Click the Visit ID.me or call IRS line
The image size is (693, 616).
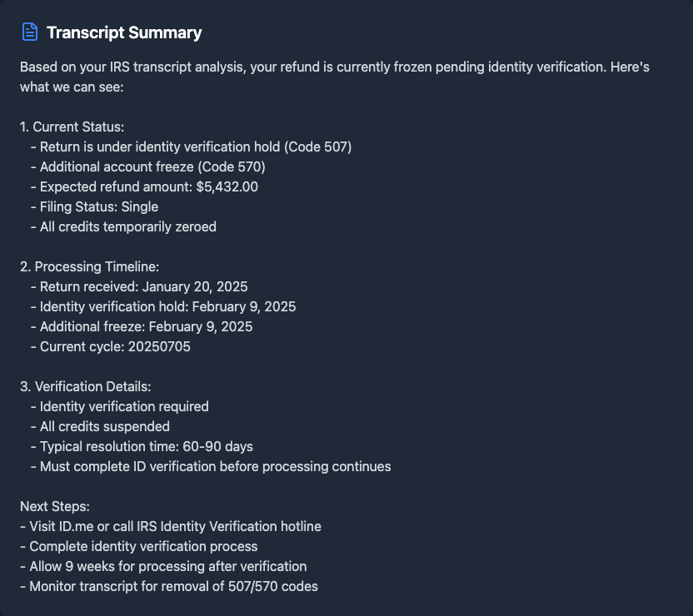(171, 526)
